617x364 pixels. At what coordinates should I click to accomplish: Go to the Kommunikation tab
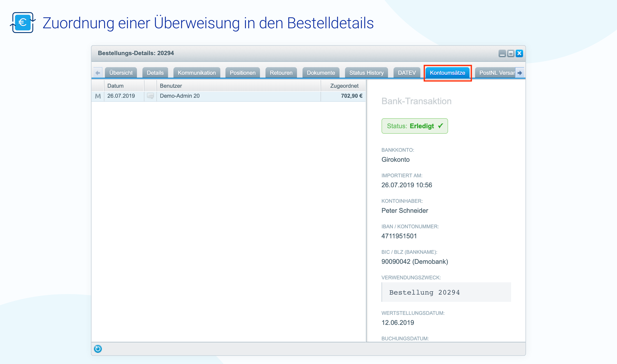tap(197, 73)
